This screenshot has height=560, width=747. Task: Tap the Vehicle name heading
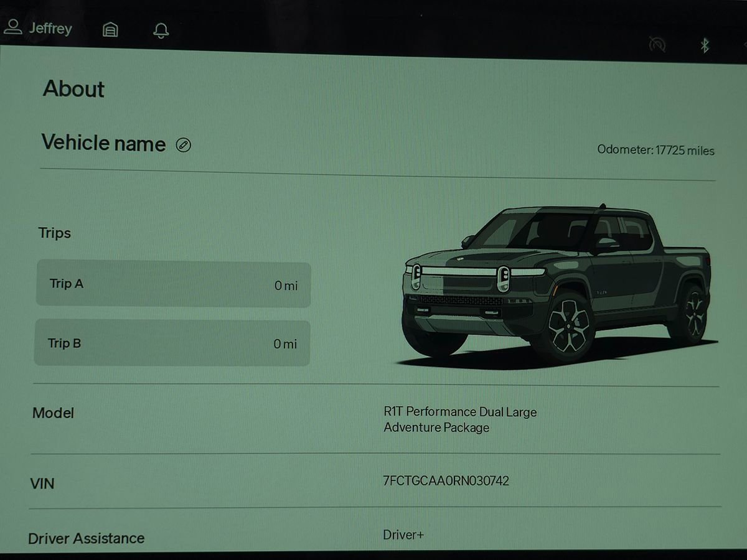coord(103,143)
